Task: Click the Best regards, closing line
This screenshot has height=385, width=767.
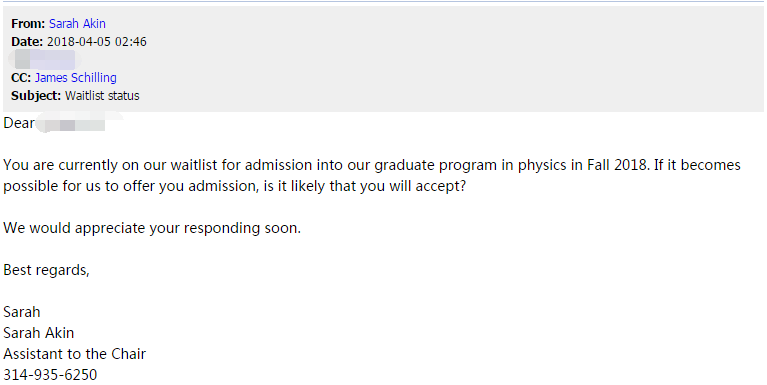Action: 46,270
